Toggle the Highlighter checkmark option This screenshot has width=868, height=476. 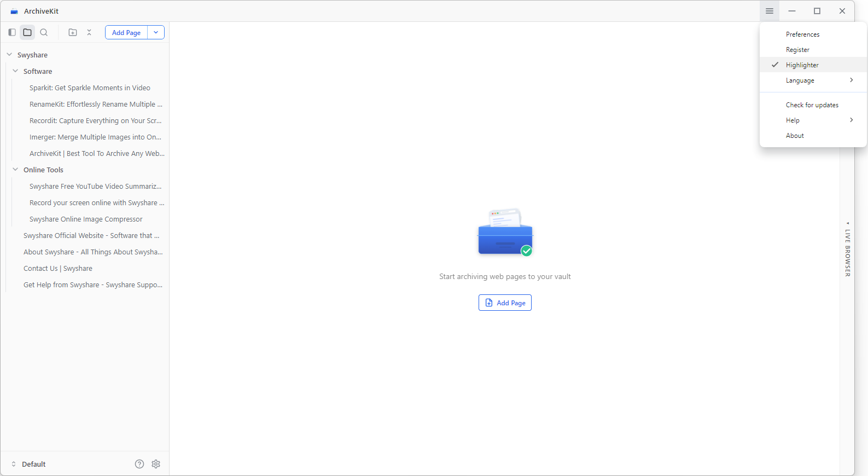point(813,65)
